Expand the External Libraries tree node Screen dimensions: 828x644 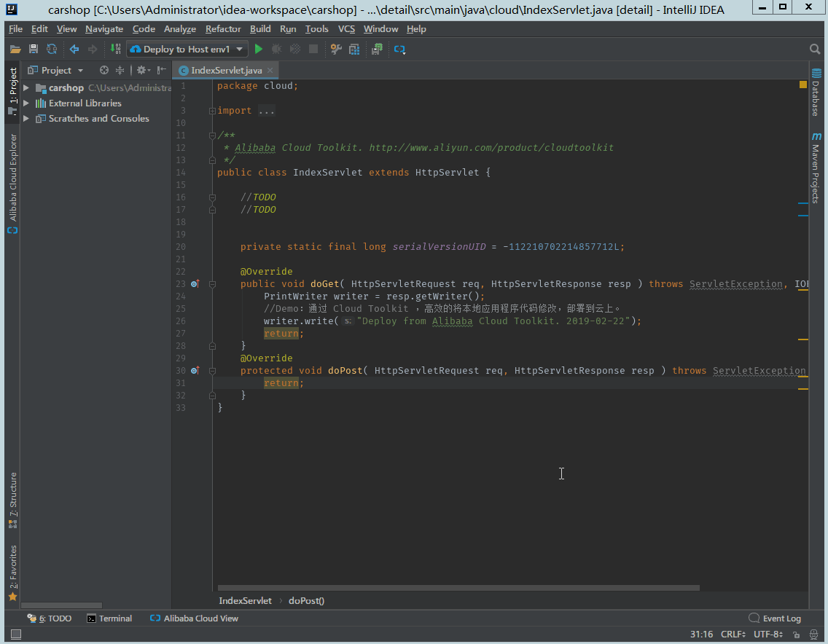26,103
